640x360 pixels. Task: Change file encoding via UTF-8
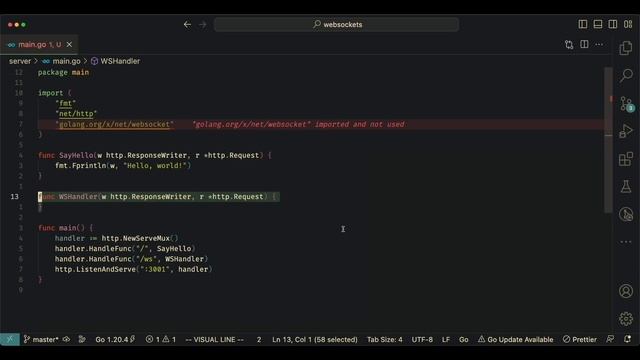tap(422, 340)
